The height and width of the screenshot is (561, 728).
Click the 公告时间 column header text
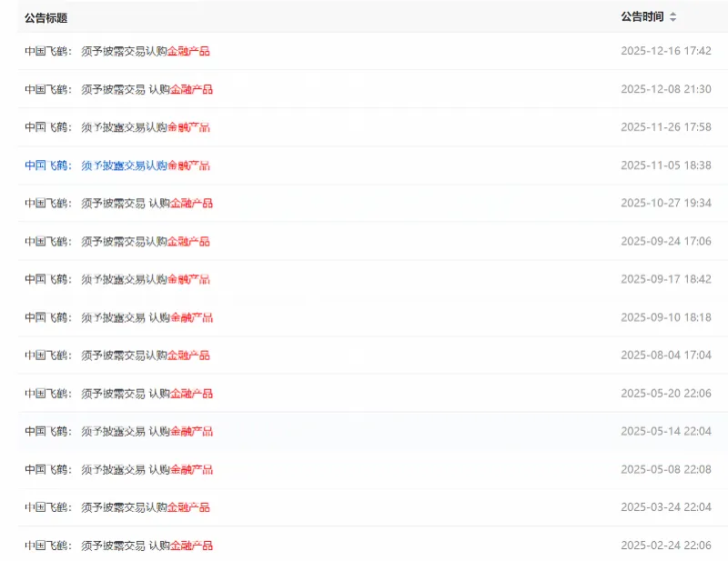click(x=642, y=17)
